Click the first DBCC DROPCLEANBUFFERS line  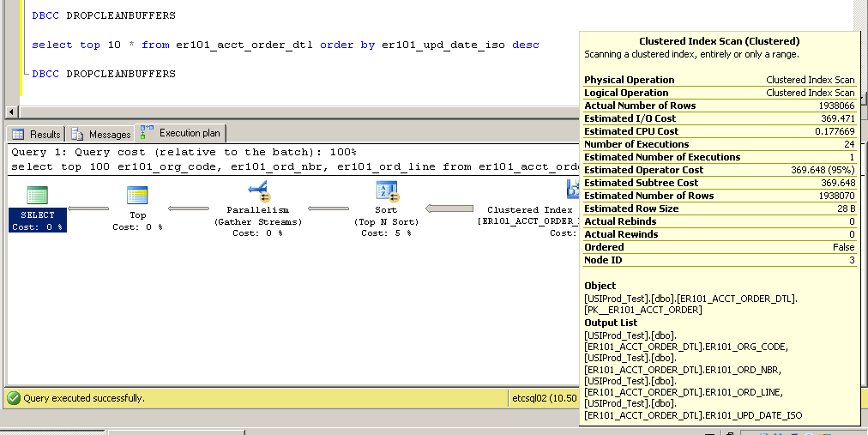[104, 15]
